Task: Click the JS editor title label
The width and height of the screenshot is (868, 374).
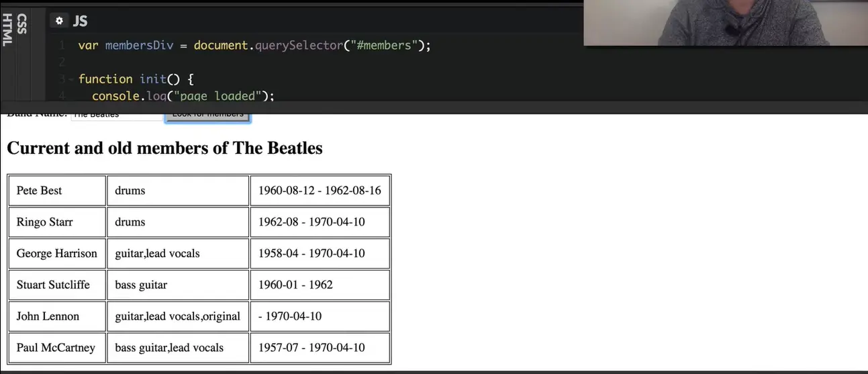Action: click(x=80, y=21)
